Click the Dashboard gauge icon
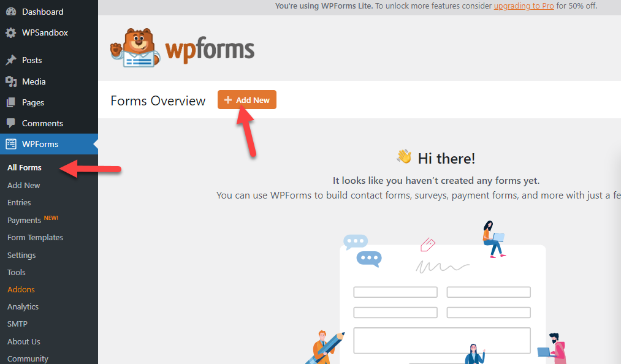Screen dimensions: 621x364 click(11, 12)
